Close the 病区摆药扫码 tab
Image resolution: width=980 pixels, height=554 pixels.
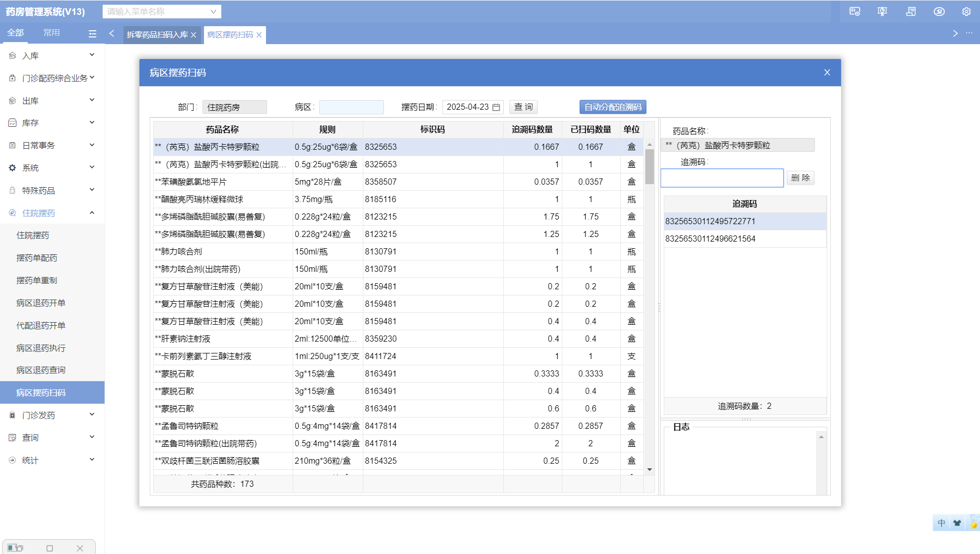259,35
